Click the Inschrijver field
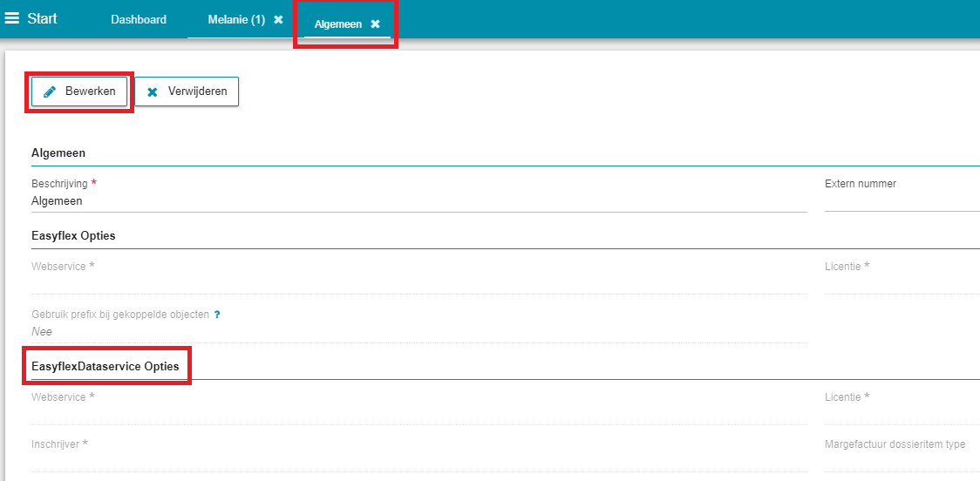Image resolution: width=980 pixels, height=481 pixels. pos(419,461)
